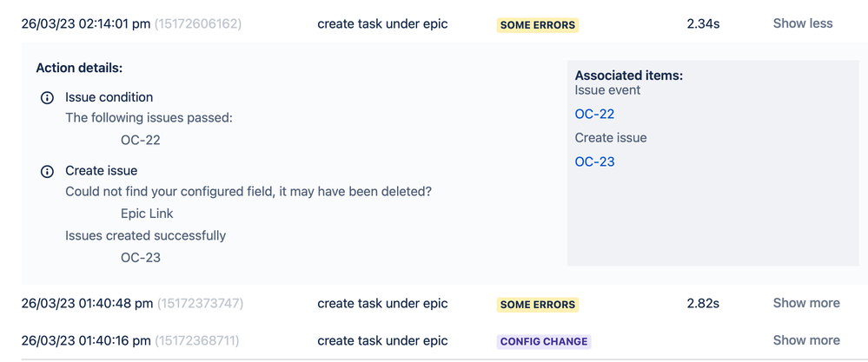Open the OC-22 link under Issue event
868x362 pixels.
pos(594,115)
